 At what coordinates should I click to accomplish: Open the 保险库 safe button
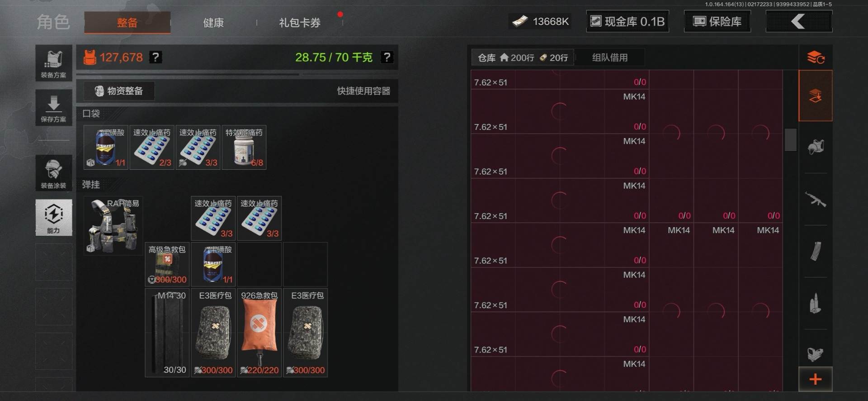(717, 21)
